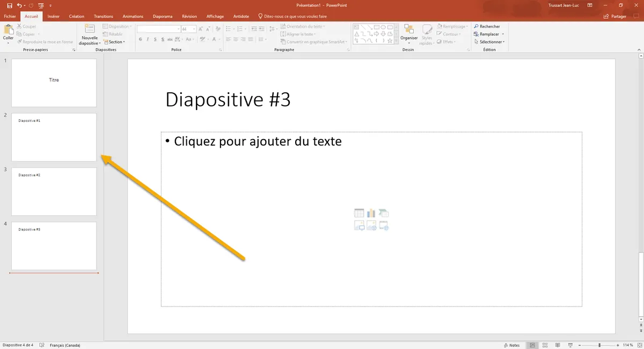Start the slideshow from the quick access toolbar

pyautogui.click(x=41, y=5)
